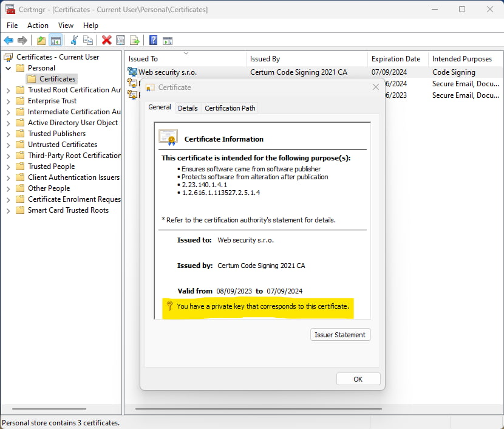504x429 pixels.
Task: Expand the Untrusted Certificates tree node
Action: (x=9, y=145)
